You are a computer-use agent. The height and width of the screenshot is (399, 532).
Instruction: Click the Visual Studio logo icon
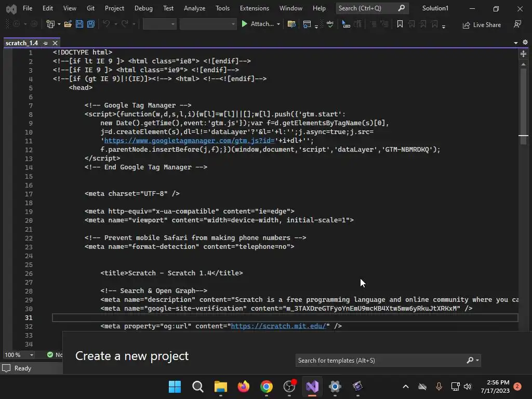[x=11, y=9]
